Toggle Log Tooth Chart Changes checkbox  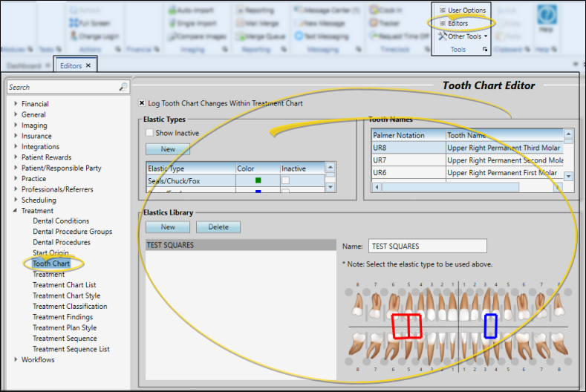(143, 103)
